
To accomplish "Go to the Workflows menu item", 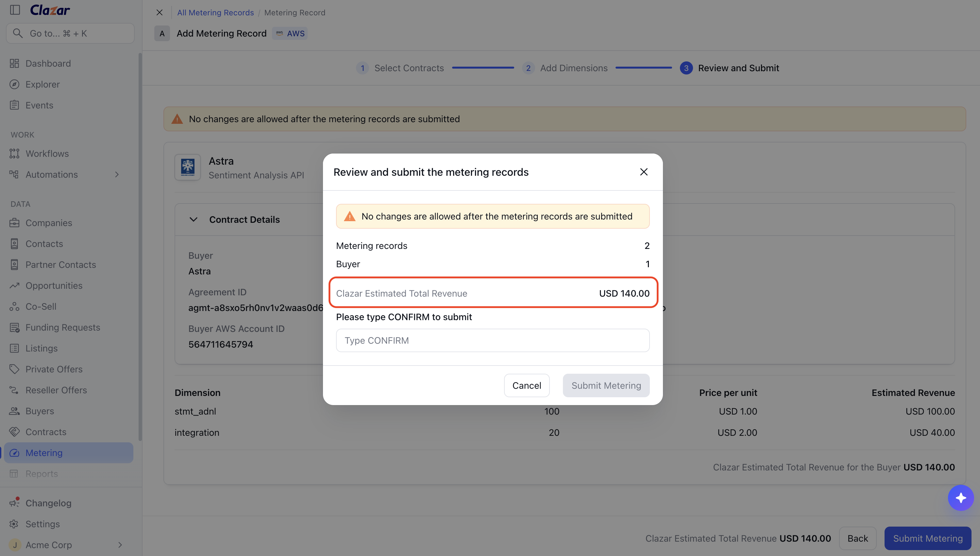I will pyautogui.click(x=69, y=154).
